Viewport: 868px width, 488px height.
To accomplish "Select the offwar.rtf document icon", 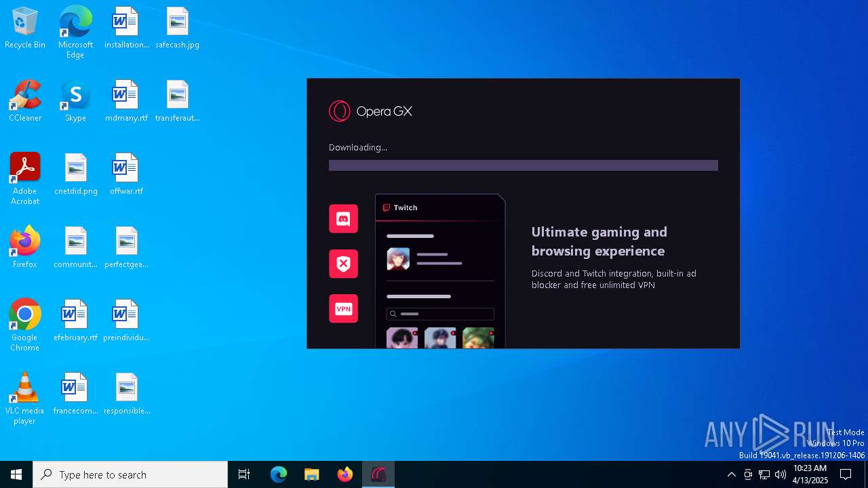I will (127, 175).
